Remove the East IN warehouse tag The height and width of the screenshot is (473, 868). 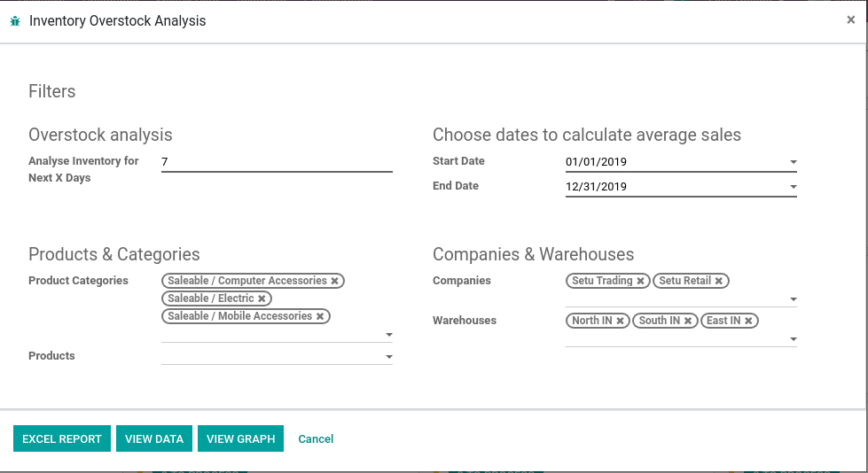click(748, 321)
